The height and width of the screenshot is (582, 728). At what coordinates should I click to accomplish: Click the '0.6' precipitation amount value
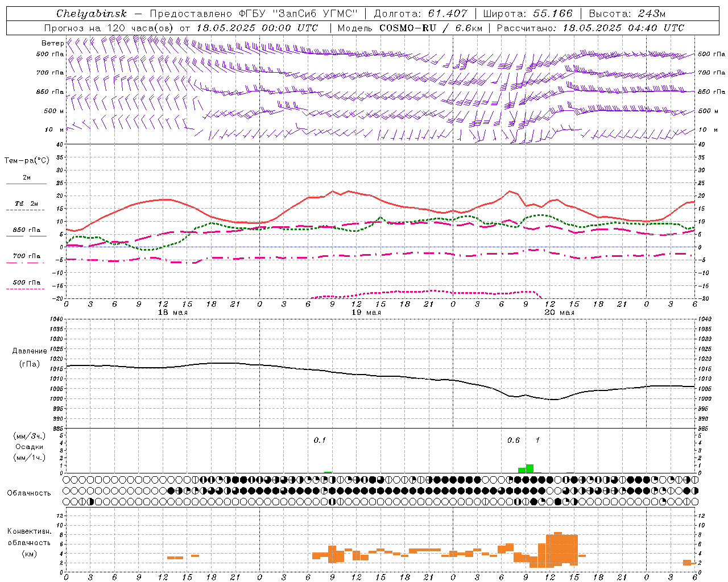tap(514, 440)
